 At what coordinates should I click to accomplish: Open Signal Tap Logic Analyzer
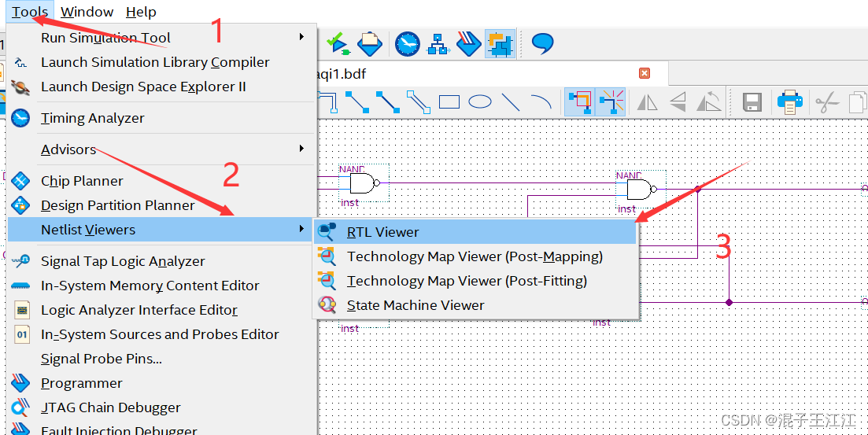pos(161,261)
